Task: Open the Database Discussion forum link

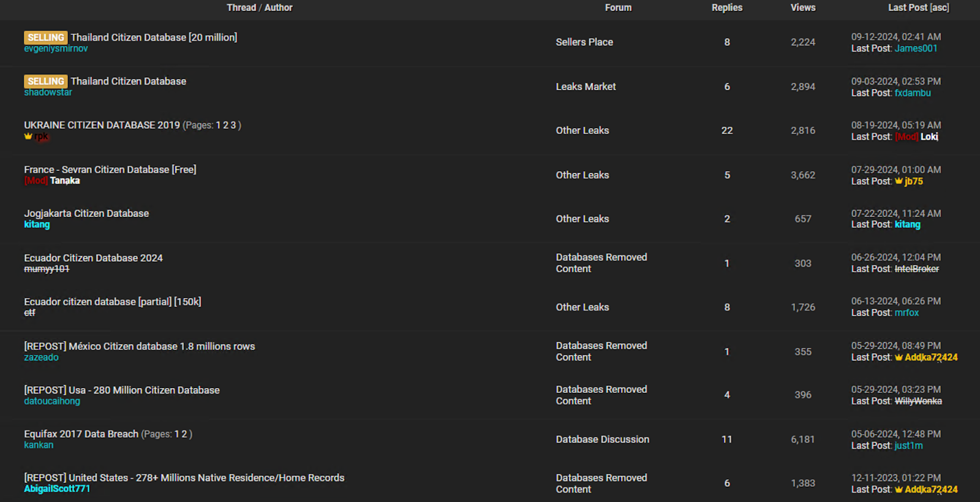Action: (602, 439)
